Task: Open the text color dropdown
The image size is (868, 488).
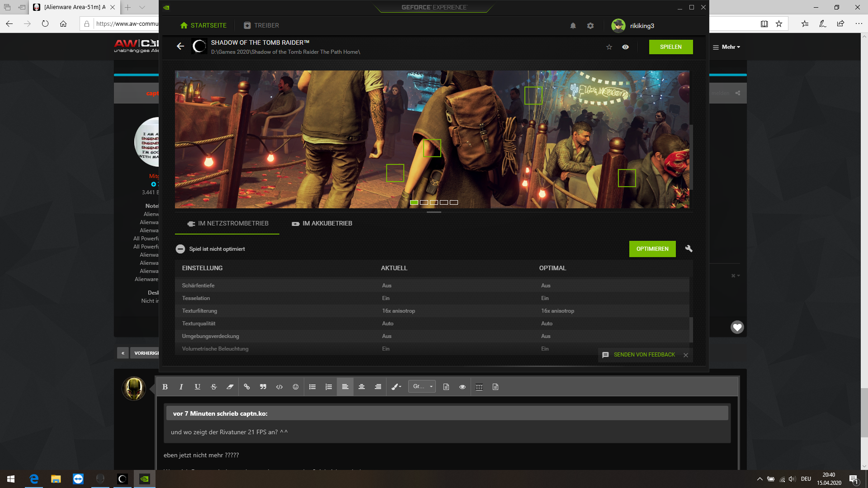Action: pyautogui.click(x=396, y=387)
